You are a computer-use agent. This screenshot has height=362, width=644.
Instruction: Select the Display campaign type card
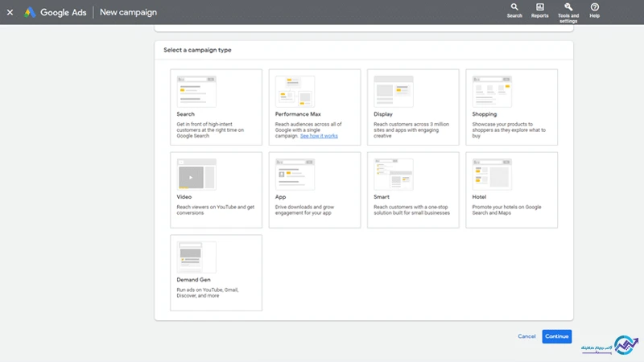[x=412, y=107]
